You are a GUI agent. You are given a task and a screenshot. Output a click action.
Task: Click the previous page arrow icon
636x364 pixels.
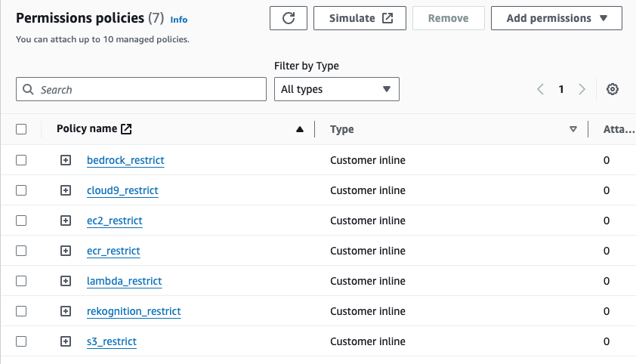tap(540, 89)
